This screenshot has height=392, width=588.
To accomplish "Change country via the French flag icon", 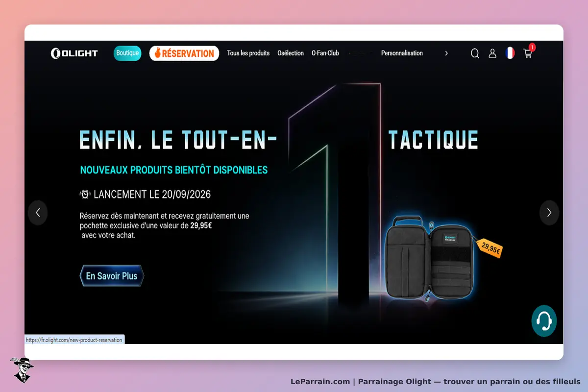I will pyautogui.click(x=510, y=53).
